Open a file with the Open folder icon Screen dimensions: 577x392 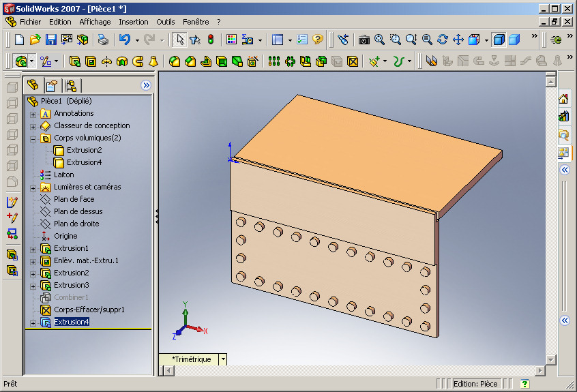tap(35, 40)
